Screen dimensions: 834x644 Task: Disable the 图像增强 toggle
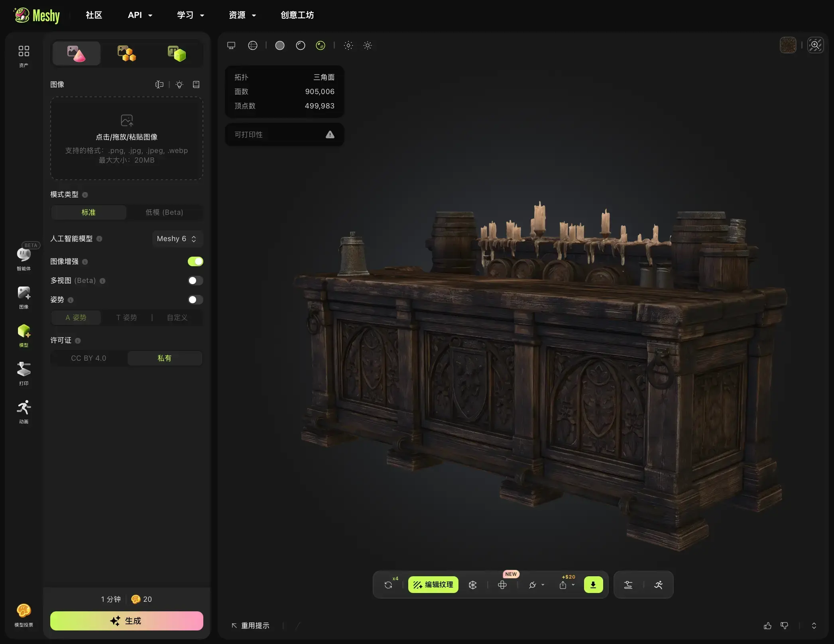click(195, 261)
